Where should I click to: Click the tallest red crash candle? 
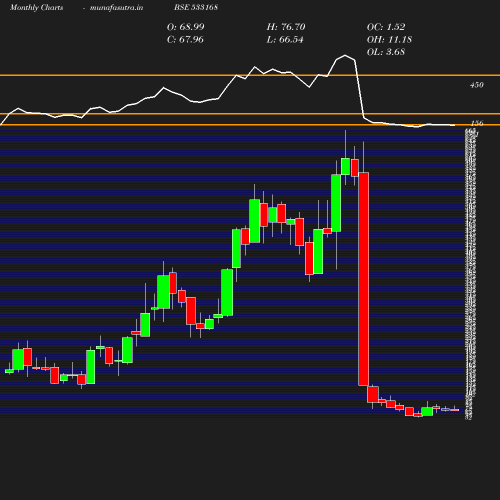363,279
